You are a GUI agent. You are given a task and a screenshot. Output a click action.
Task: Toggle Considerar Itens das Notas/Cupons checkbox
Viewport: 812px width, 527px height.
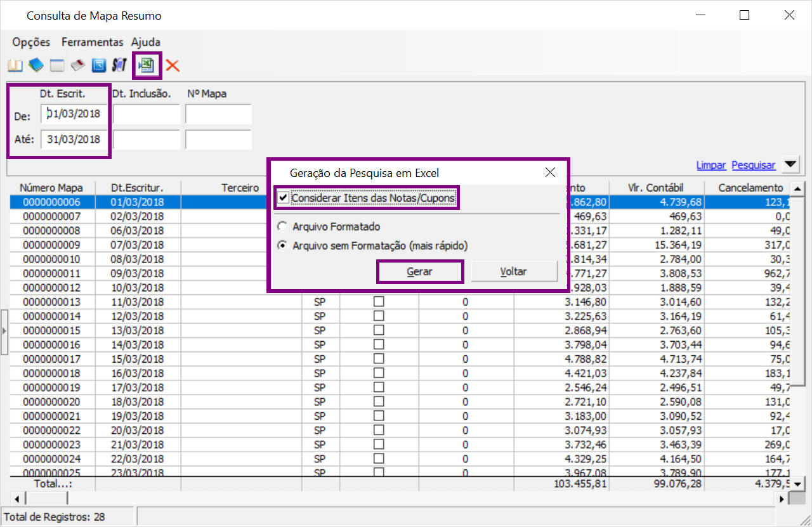click(x=284, y=198)
